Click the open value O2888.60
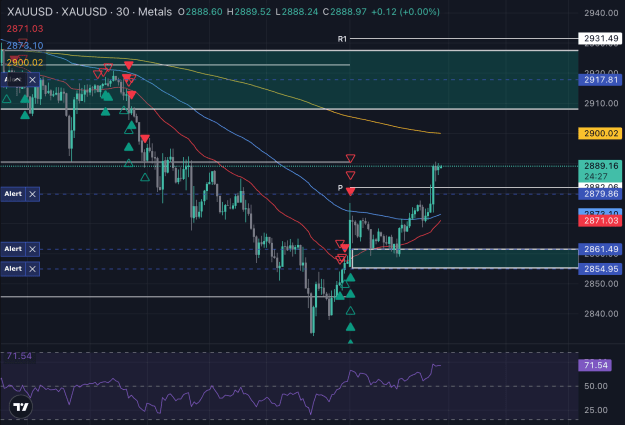625x425 pixels. (200, 12)
